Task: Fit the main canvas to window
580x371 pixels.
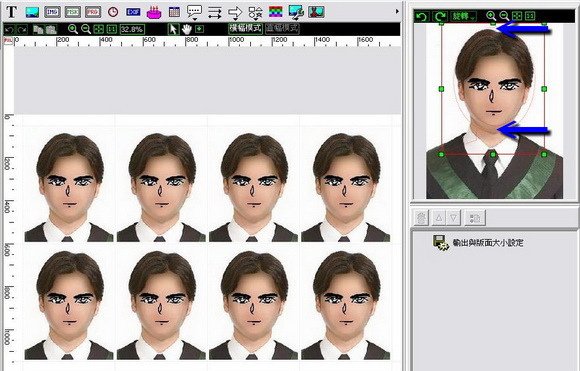Action: click(99, 29)
